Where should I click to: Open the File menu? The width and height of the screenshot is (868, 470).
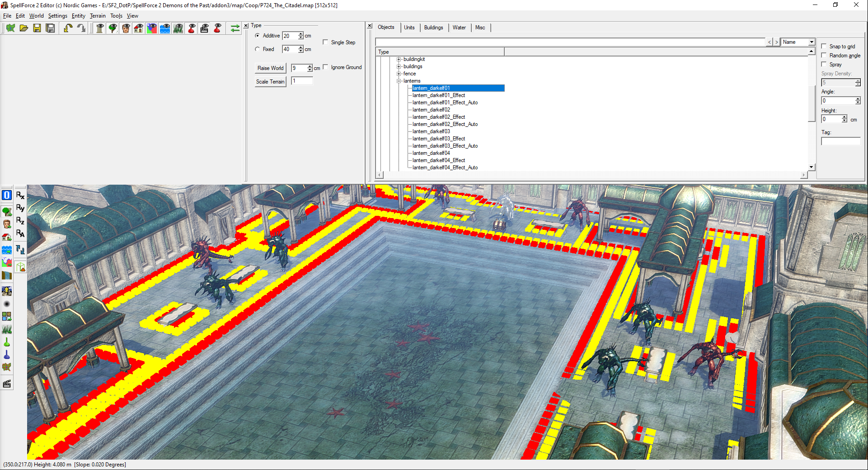(7, 16)
